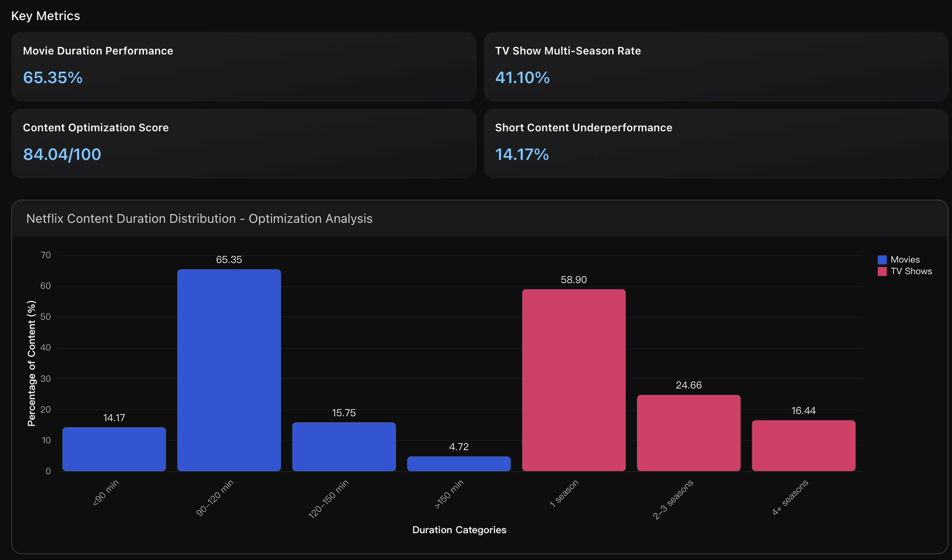Click the >150 min category label
The image size is (952, 560).
pos(449,496)
